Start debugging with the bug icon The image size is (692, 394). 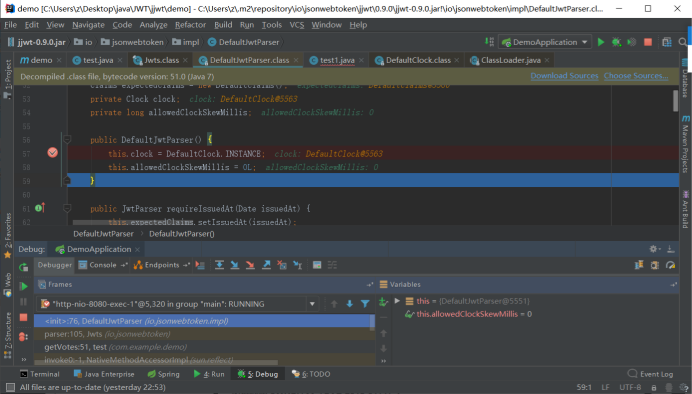pos(616,42)
